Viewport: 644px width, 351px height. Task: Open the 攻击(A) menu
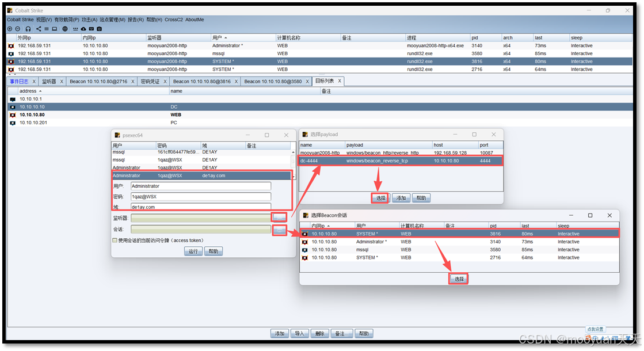coord(89,20)
